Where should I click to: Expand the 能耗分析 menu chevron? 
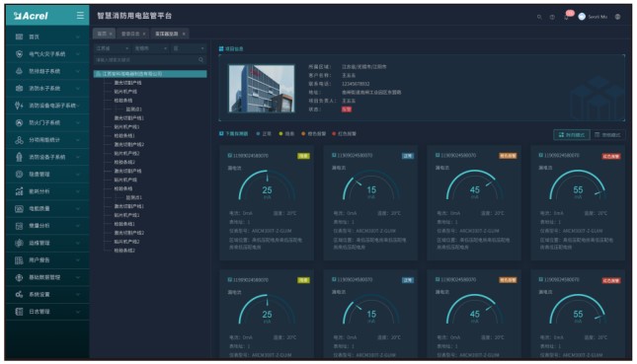click(x=78, y=191)
